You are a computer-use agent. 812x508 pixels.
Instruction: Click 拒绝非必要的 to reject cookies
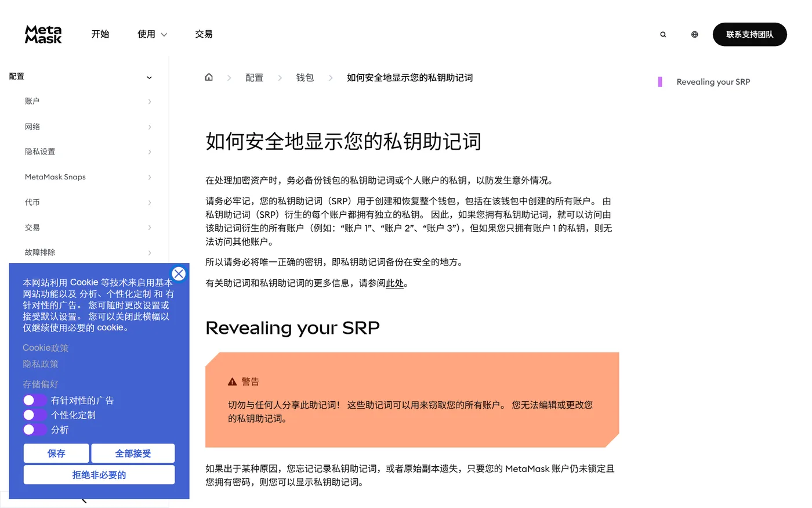[99, 475]
